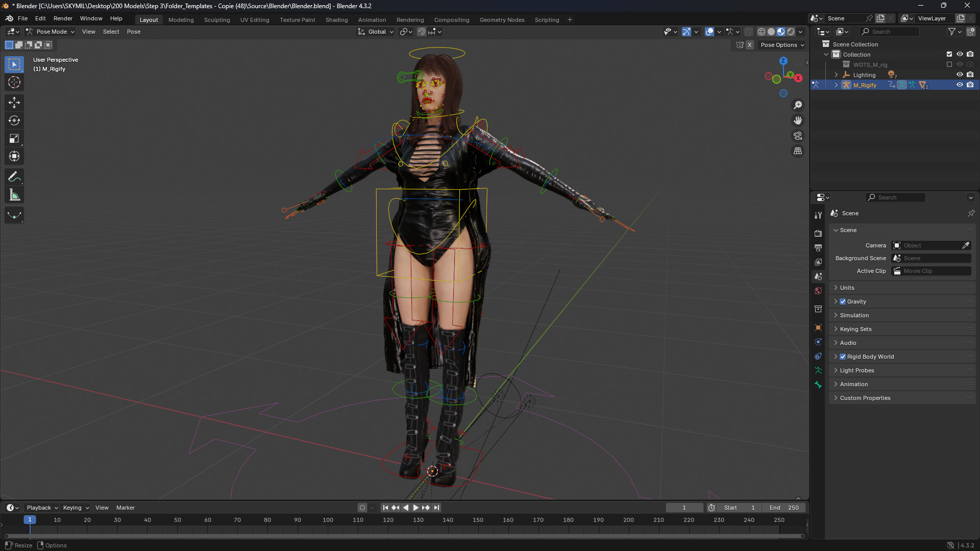The image size is (980, 551).
Task: Open the Physics properties tab
Action: (818, 342)
